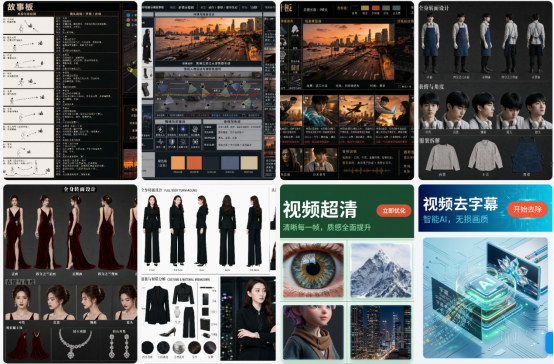Select the night city skyline sample image
The image size is (554, 364).
pos(381,332)
